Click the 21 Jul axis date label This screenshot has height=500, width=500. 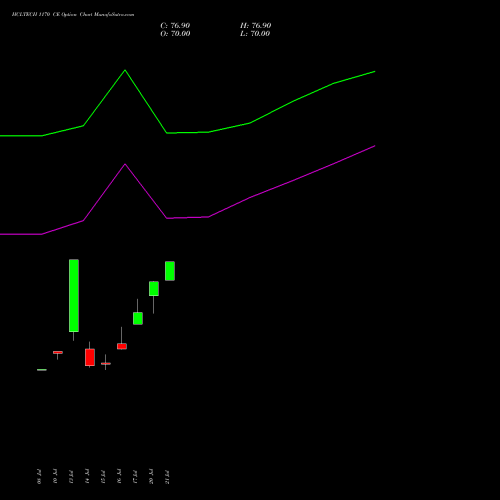tap(167, 477)
